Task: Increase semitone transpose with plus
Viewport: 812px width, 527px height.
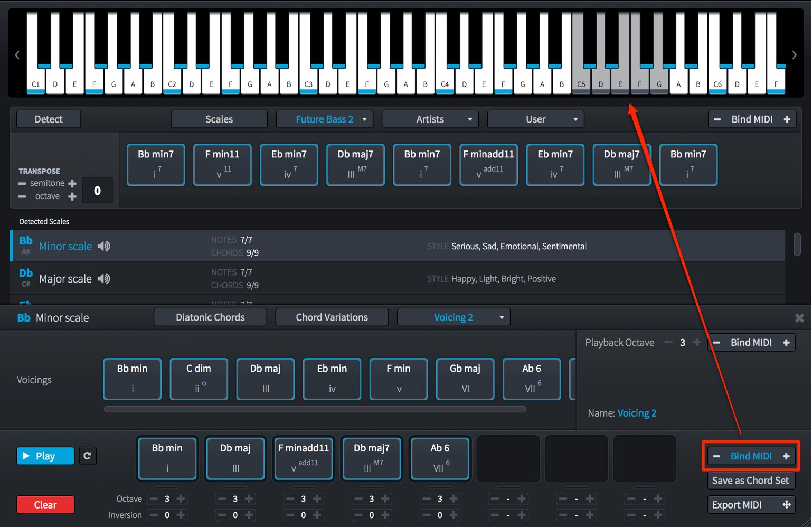Action: coord(72,183)
